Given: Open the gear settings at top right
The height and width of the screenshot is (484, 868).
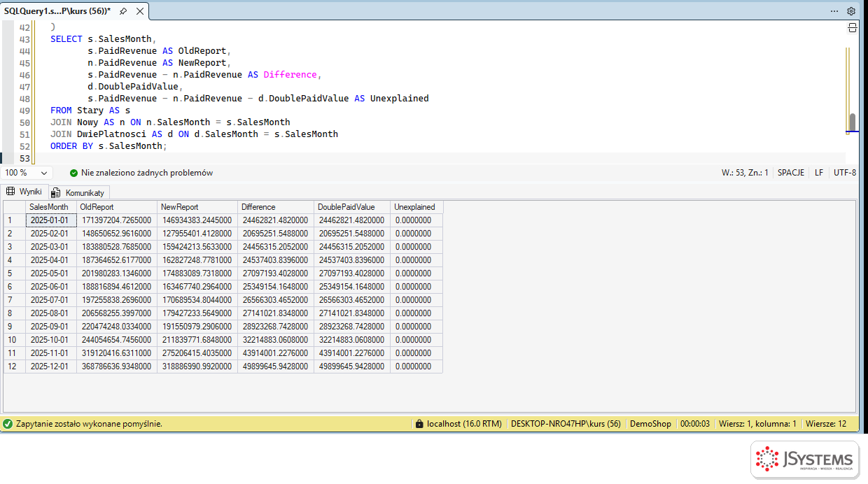Looking at the screenshot, I should pos(851,11).
